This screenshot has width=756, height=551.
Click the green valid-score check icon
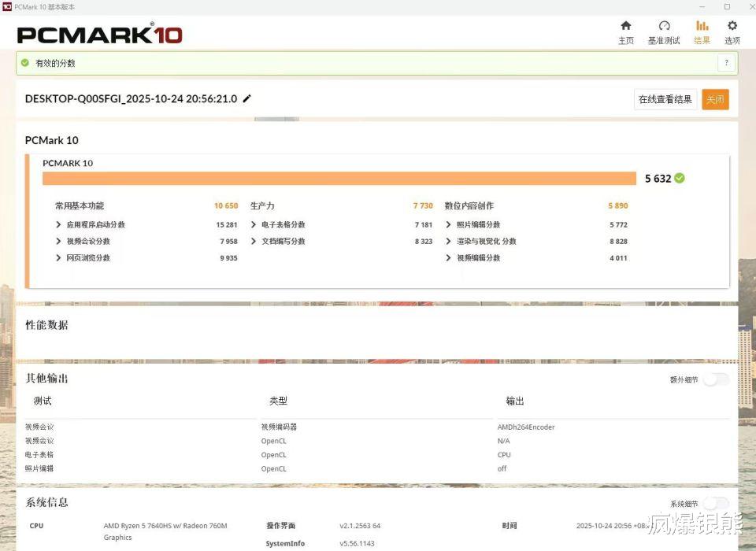(25, 63)
